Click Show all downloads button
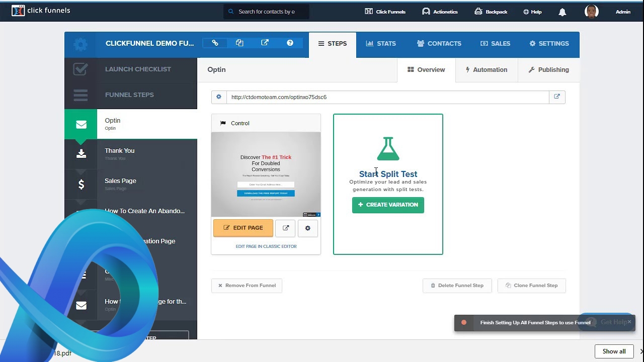 point(614,351)
